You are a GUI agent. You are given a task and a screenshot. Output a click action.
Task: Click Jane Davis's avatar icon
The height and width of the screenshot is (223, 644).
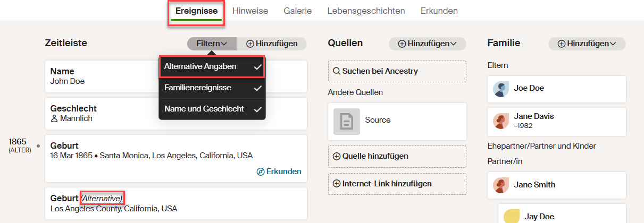coord(501,121)
